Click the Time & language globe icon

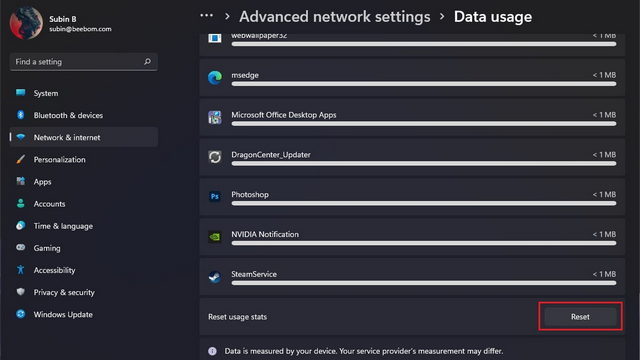20,225
